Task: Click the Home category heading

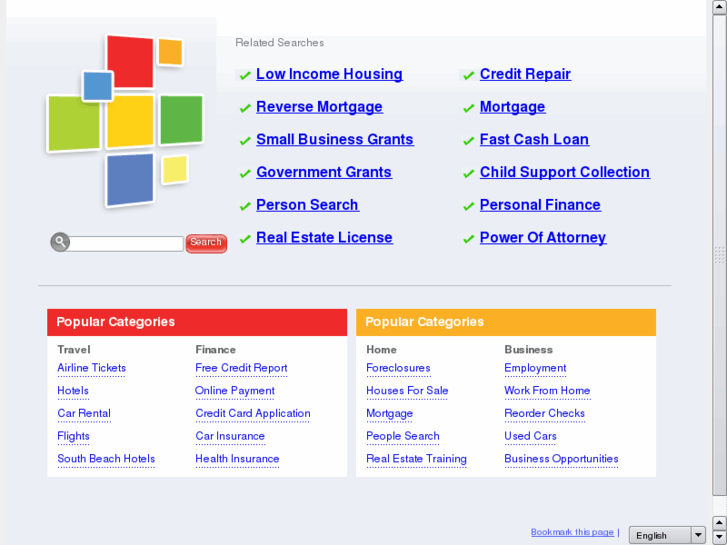Action: click(381, 350)
